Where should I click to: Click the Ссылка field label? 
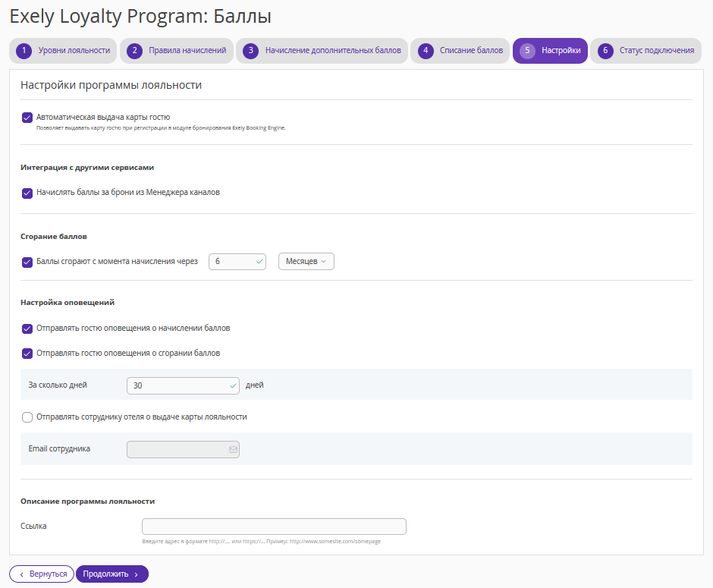coord(33,526)
